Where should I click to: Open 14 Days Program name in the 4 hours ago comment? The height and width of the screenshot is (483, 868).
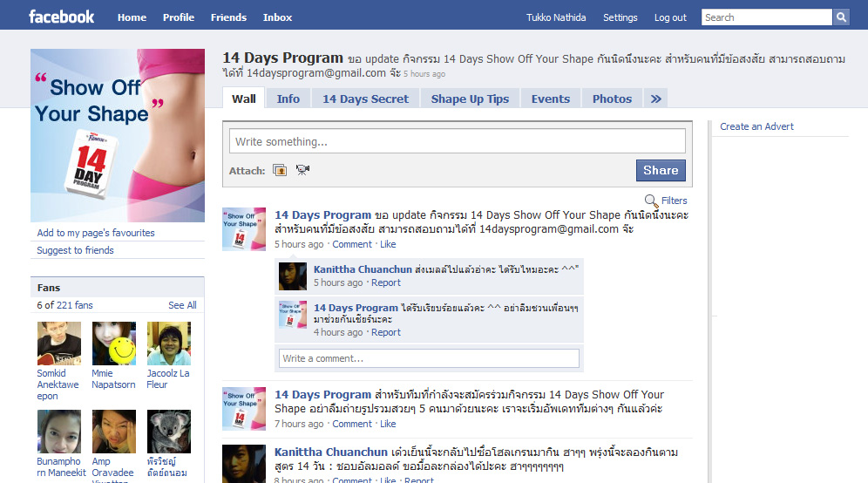356,308
